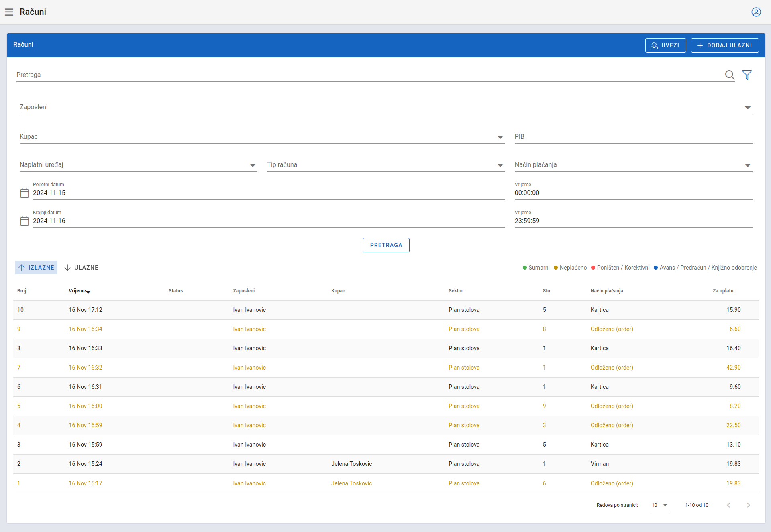Open invoice row 16 Nov 17:12

[x=386, y=310]
